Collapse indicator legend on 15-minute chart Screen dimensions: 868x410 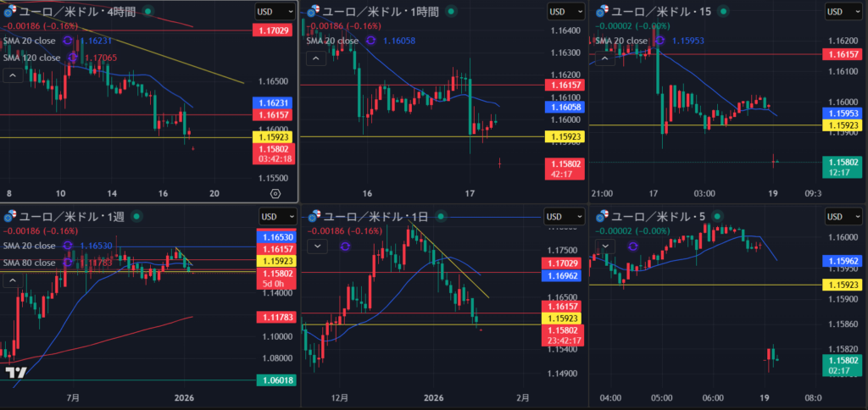coord(604,58)
